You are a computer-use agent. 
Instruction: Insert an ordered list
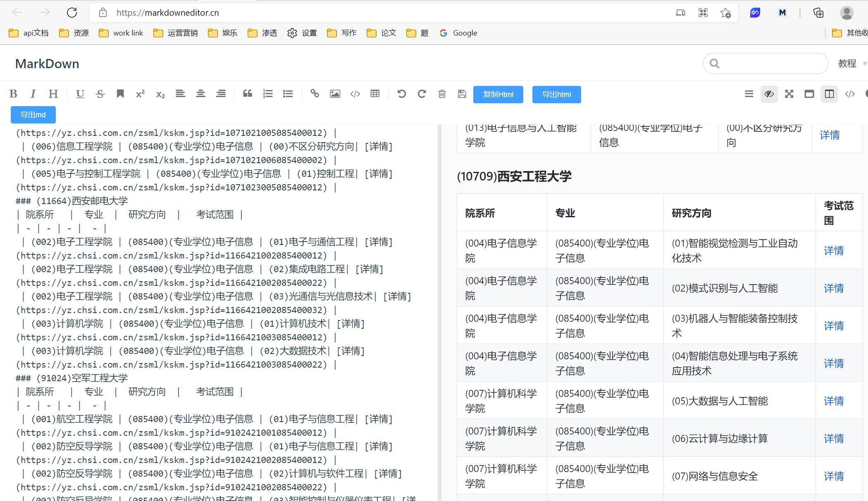point(268,94)
